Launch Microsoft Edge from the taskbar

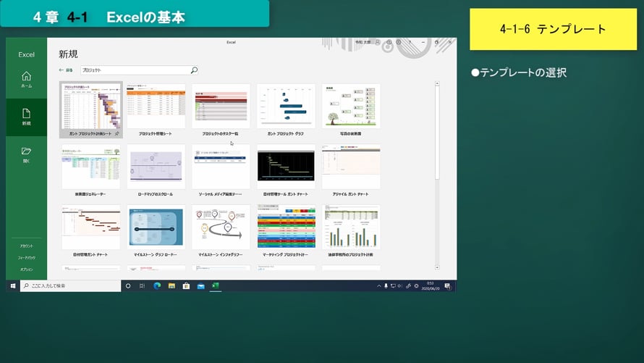157,285
